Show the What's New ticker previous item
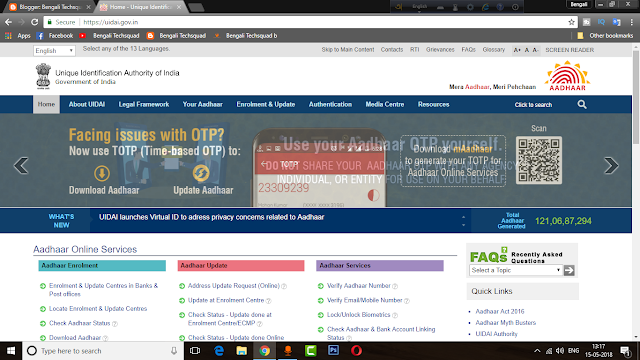Viewport: 640px width, 360px height. 463,217
